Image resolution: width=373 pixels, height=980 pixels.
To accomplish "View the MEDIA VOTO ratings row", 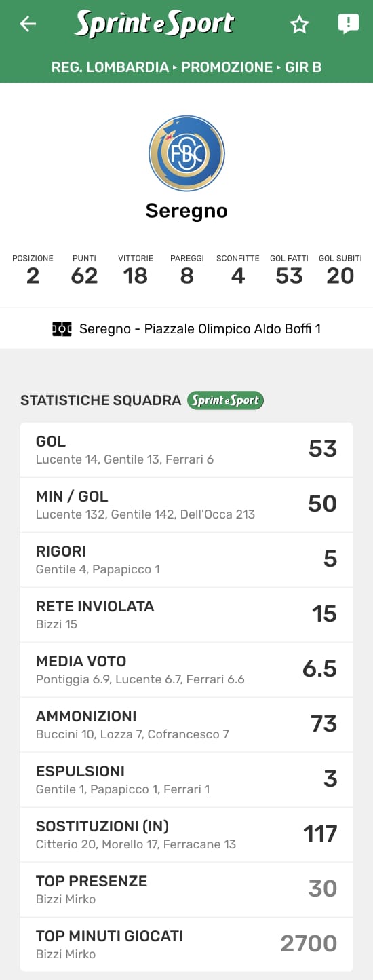I will pyautogui.click(x=186, y=670).
